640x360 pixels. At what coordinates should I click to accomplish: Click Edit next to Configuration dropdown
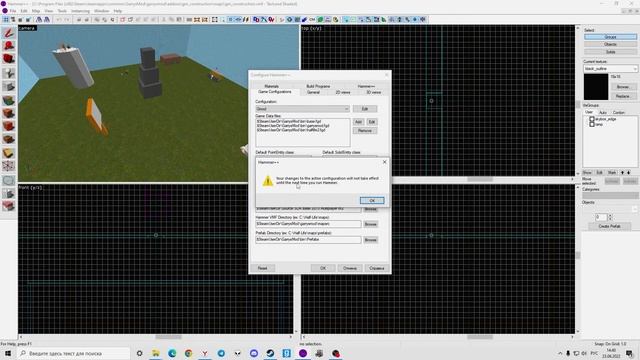tap(365, 109)
